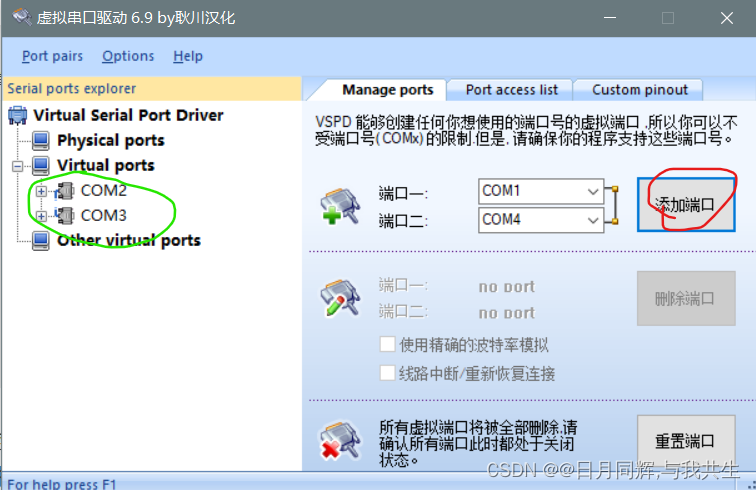Switch to the Port access list tab

point(512,90)
